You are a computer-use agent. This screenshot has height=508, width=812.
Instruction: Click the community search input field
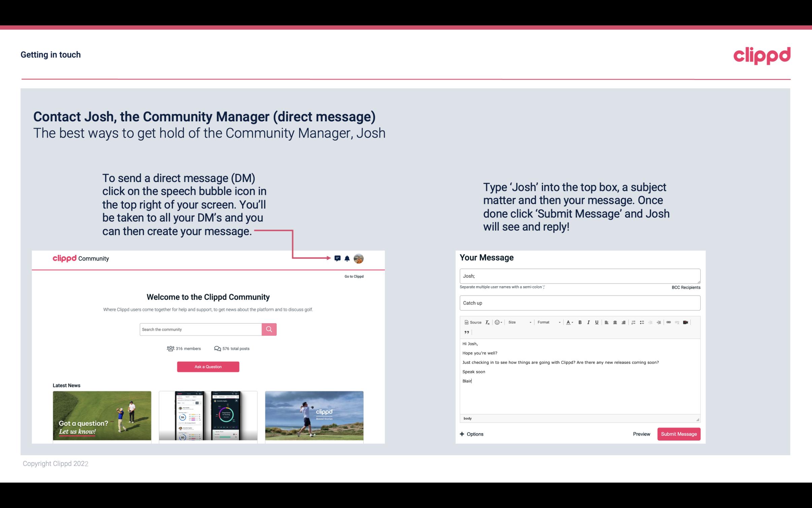(200, 329)
